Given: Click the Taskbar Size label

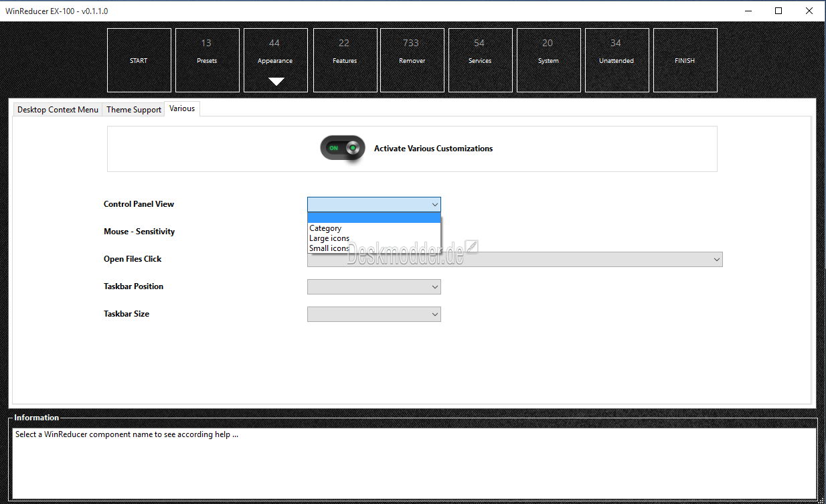Looking at the screenshot, I should (127, 314).
